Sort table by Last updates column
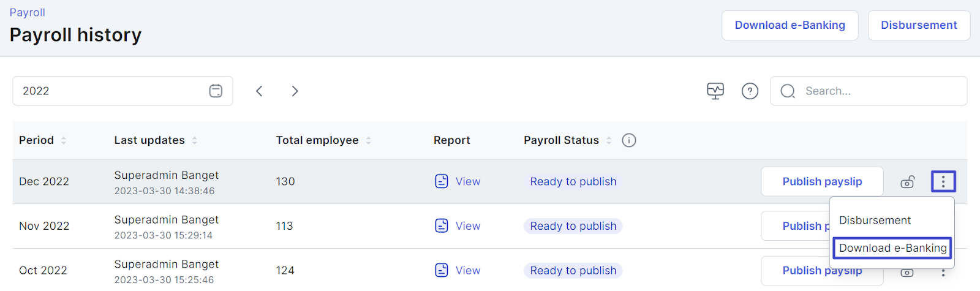Image resolution: width=980 pixels, height=291 pixels. coord(194,140)
